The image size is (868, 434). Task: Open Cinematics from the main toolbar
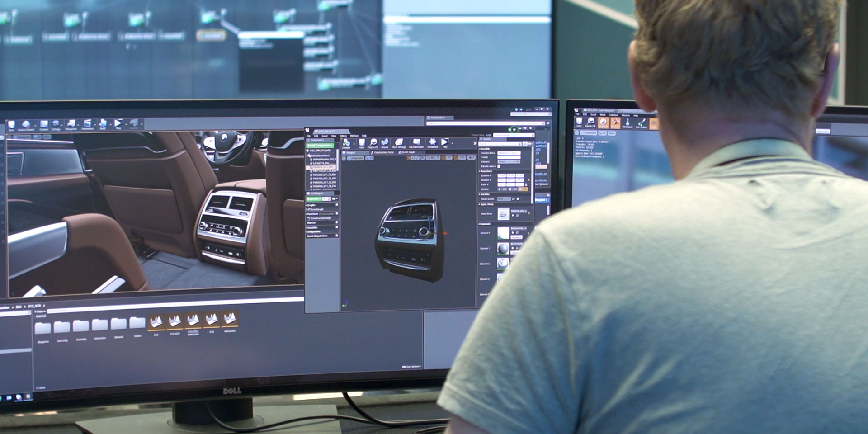[87, 124]
